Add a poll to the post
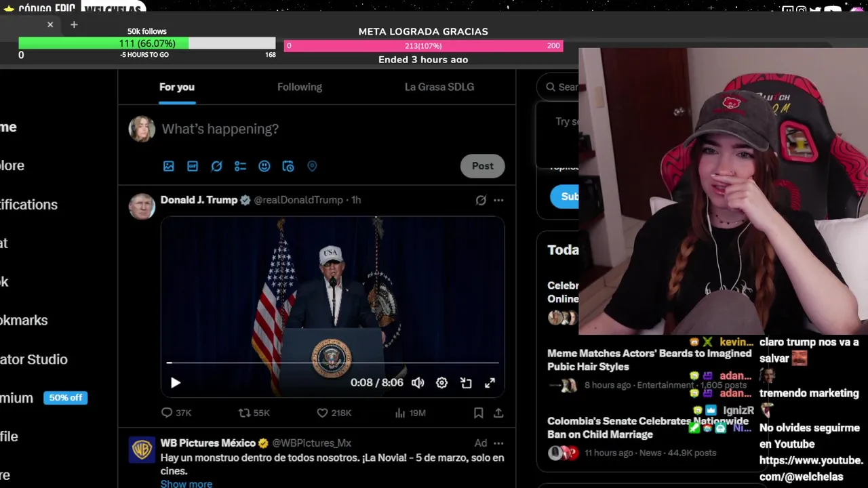Image resolution: width=868 pixels, height=488 pixels. (x=240, y=166)
